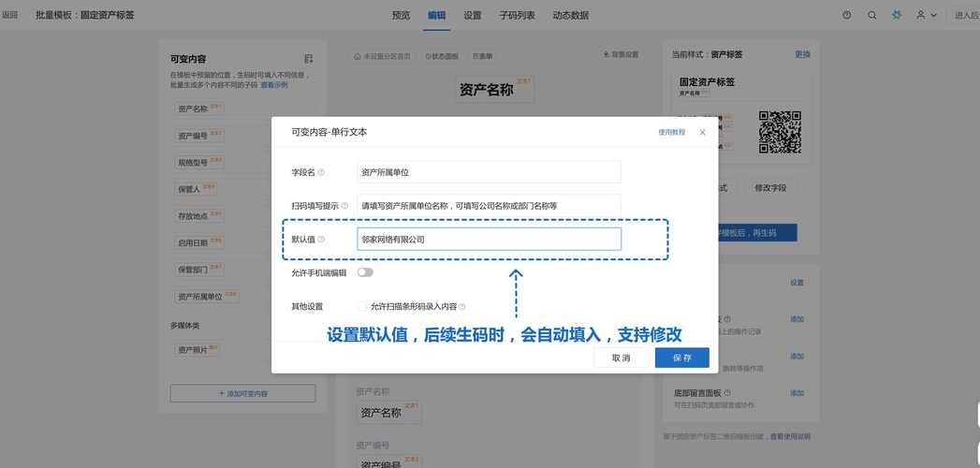Click the help icon beside 默认值
This screenshot has height=468, width=980.
[x=321, y=240]
